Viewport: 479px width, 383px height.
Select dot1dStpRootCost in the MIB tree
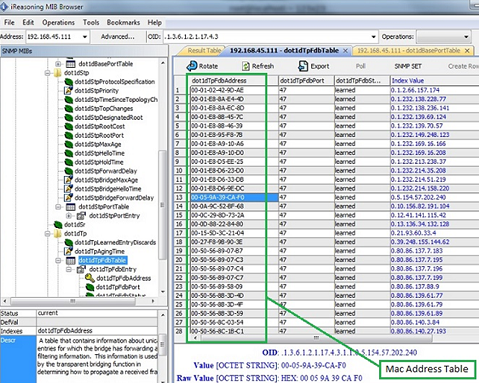point(100,126)
